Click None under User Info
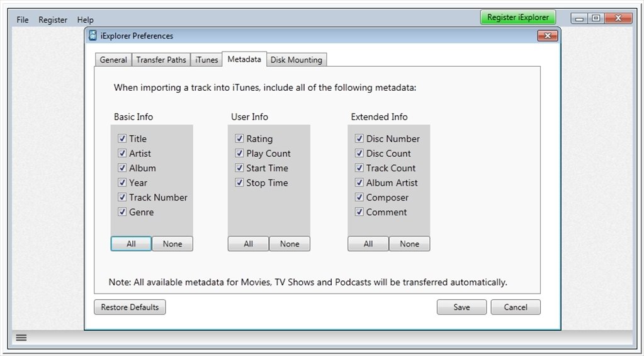This screenshot has width=644, height=356. [290, 244]
